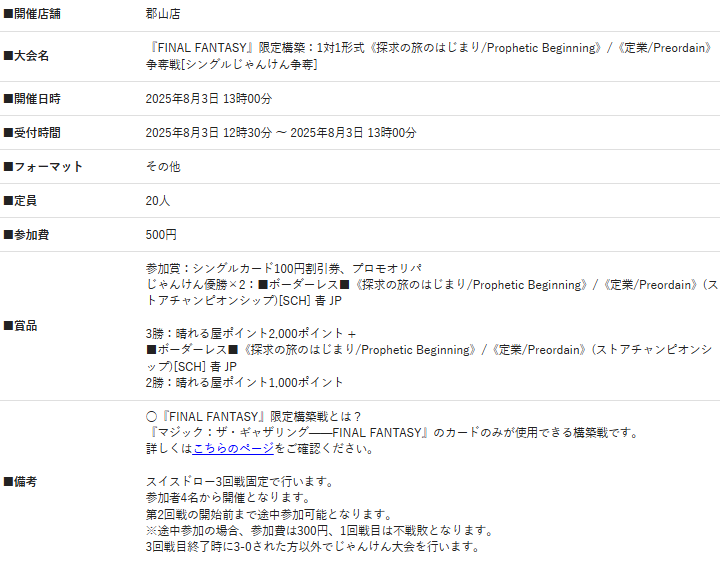Click the 賞品 row label
This screenshot has width=720, height=562.
coord(21,326)
